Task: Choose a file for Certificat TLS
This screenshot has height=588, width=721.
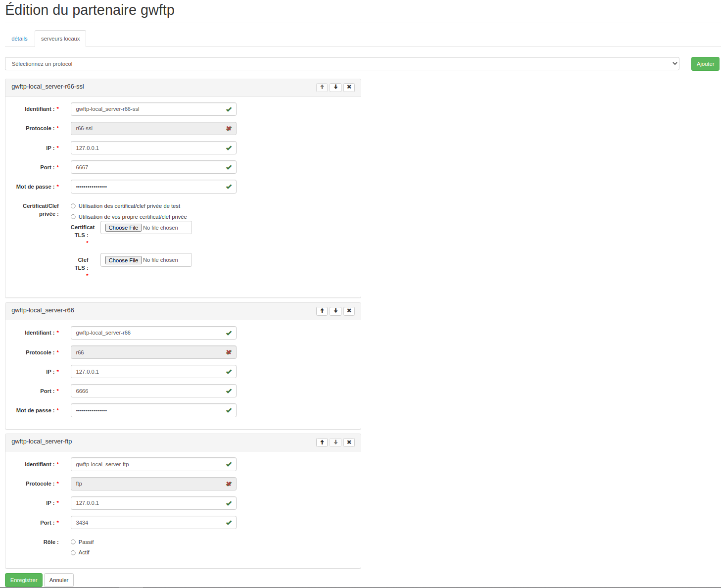Action: 124,228
